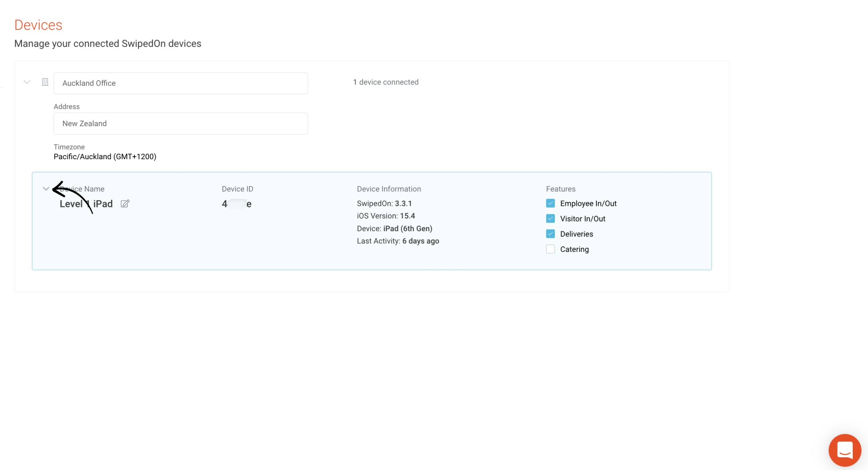
Task: Click the 'Pacific/Auckland (GMT+1200)' timezone text
Action: (105, 157)
